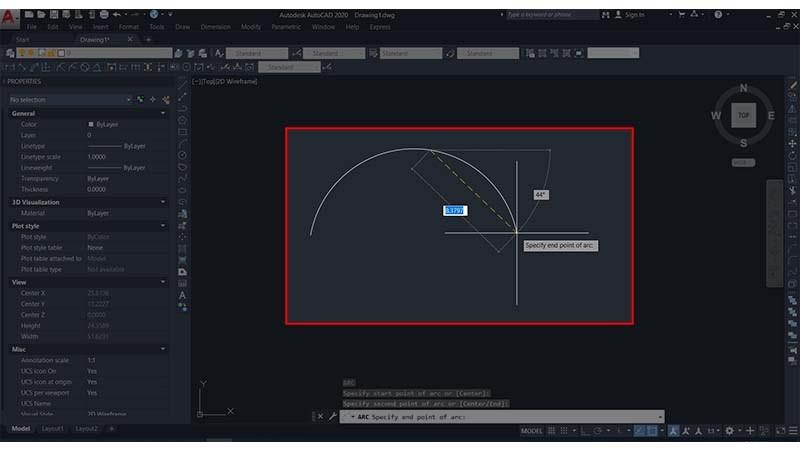Screen dimensions: 800x450
Task: Click the Clean Screen icon in status bar
Action: pyautogui.click(x=781, y=431)
